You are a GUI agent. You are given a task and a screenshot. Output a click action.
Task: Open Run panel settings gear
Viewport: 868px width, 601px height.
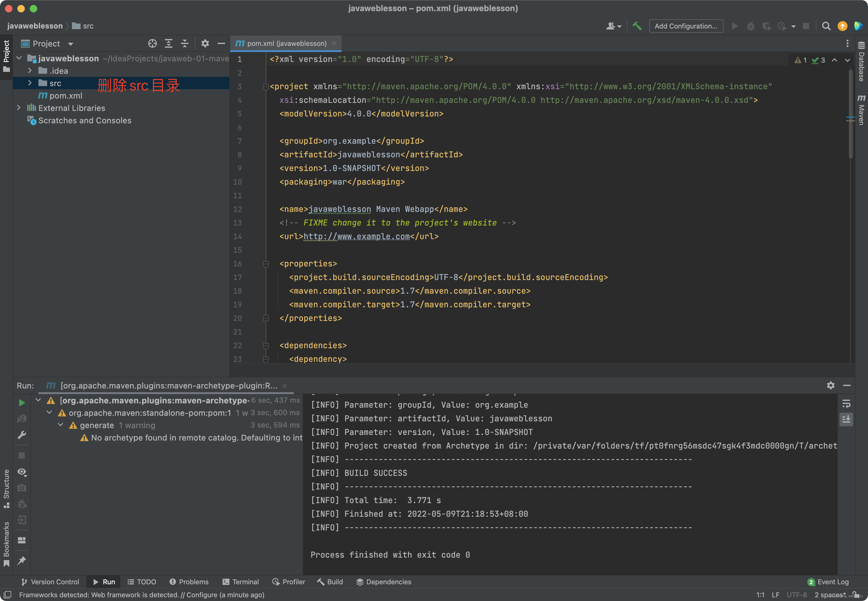(x=831, y=385)
